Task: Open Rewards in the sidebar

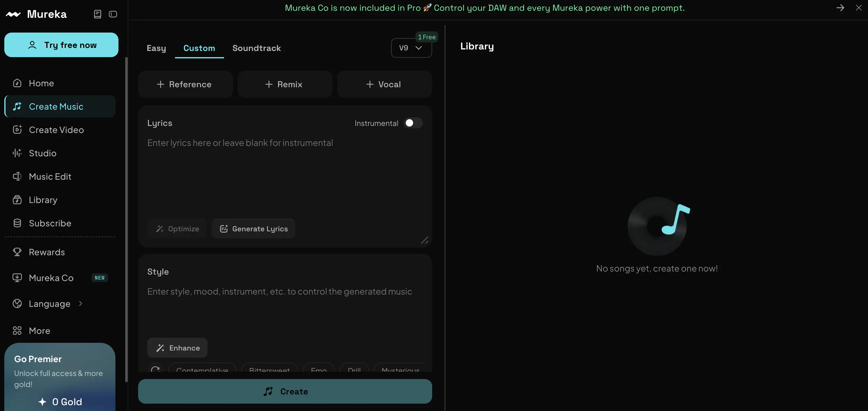Action: (x=60, y=252)
